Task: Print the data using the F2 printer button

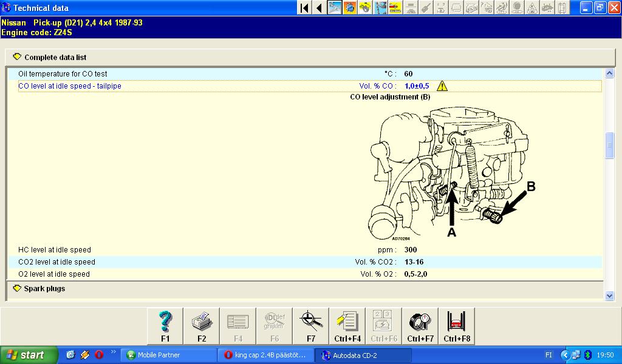Action: point(202,326)
